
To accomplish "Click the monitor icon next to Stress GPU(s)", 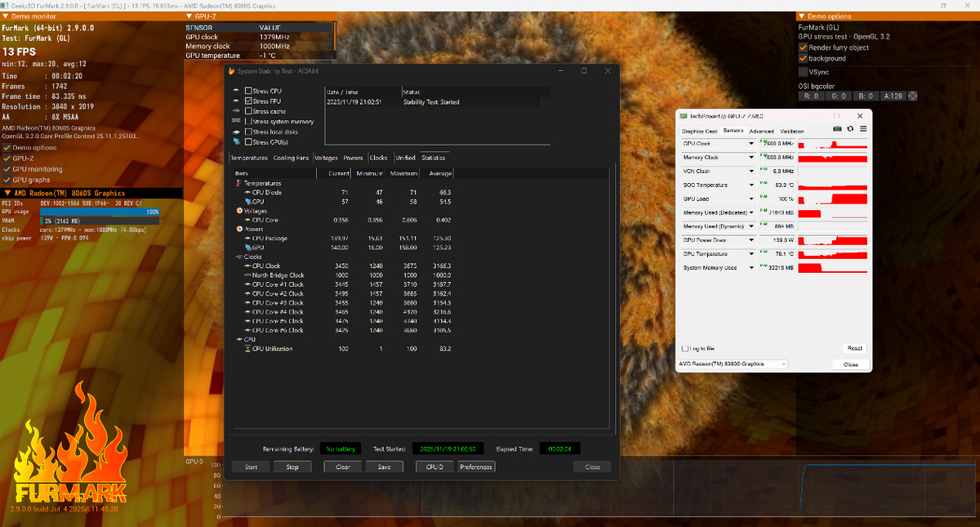I will 236,141.
